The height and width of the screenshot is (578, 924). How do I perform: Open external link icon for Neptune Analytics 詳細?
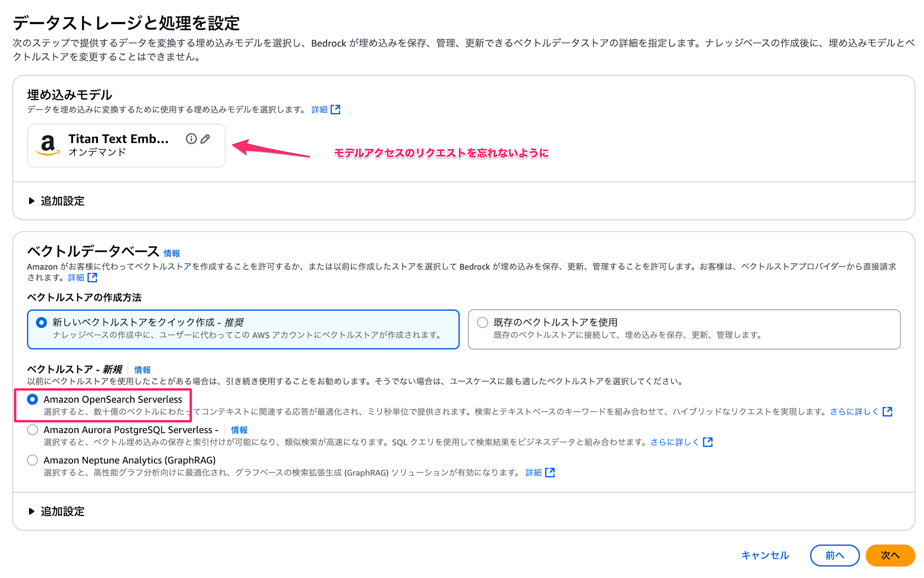tap(550, 473)
